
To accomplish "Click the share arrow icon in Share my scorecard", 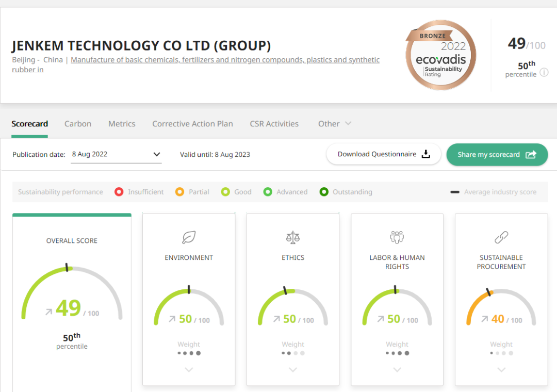I will (531, 155).
